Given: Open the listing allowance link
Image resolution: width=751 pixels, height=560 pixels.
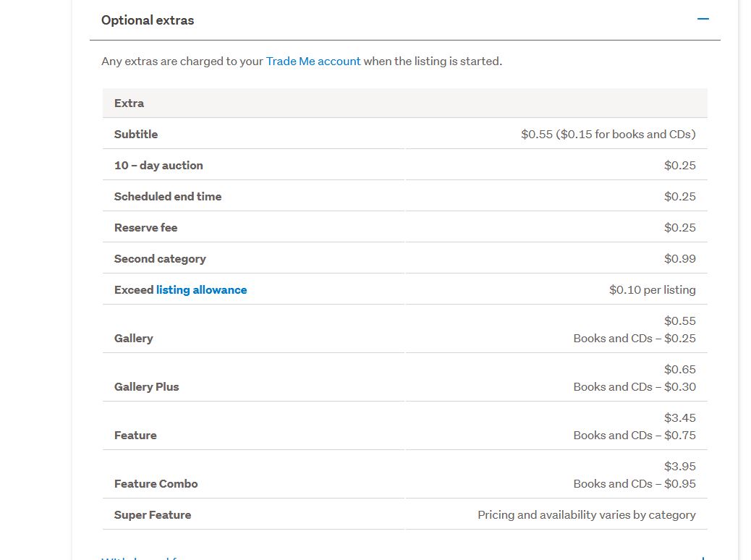Looking at the screenshot, I should 201,290.
